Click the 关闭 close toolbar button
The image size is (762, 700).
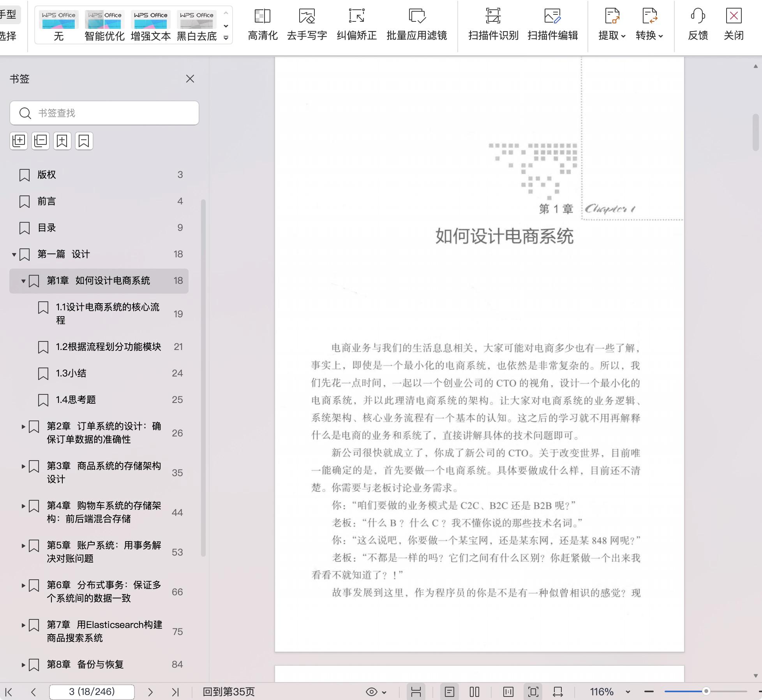coord(734,25)
